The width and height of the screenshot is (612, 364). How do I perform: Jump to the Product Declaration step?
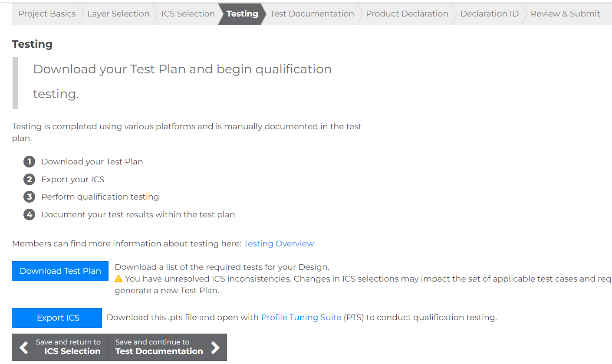tap(407, 14)
